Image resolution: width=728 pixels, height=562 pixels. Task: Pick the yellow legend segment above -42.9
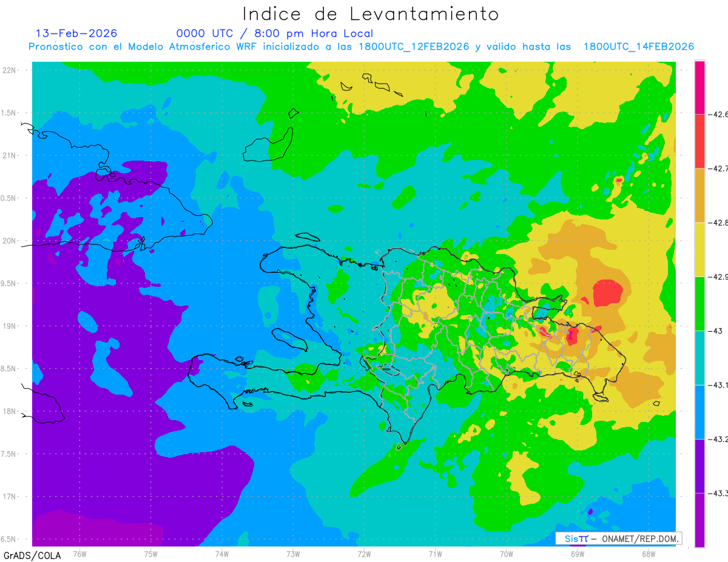pos(699,249)
